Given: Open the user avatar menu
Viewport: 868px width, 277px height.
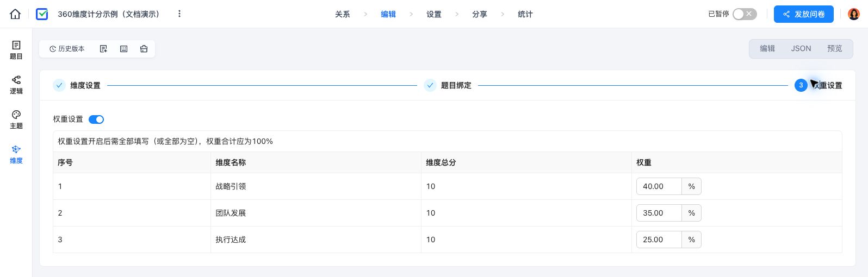Looking at the screenshot, I should [x=854, y=14].
